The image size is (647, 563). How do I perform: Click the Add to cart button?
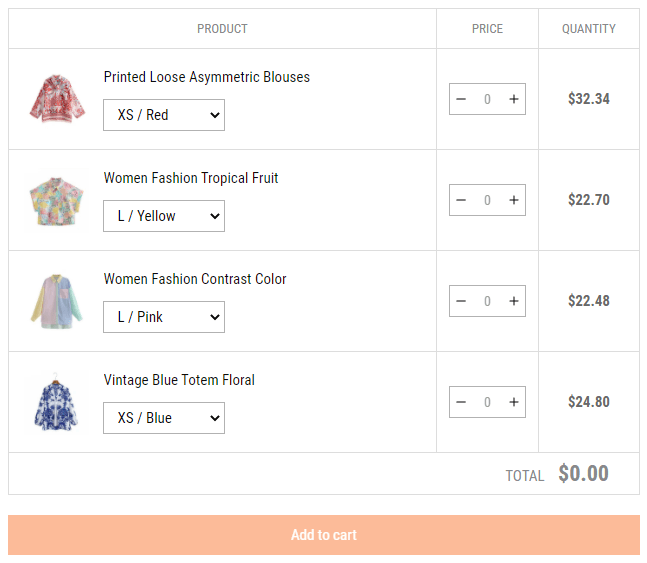coord(324,535)
